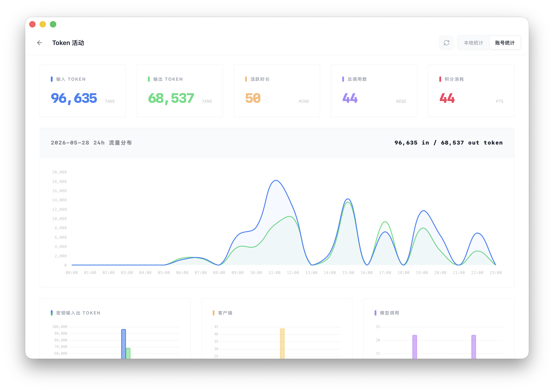Image resolution: width=554 pixels, height=392 pixels.
Task: Click the blue input bar in 密钥输入出 TOKEN chart
Action: pyautogui.click(x=124, y=344)
